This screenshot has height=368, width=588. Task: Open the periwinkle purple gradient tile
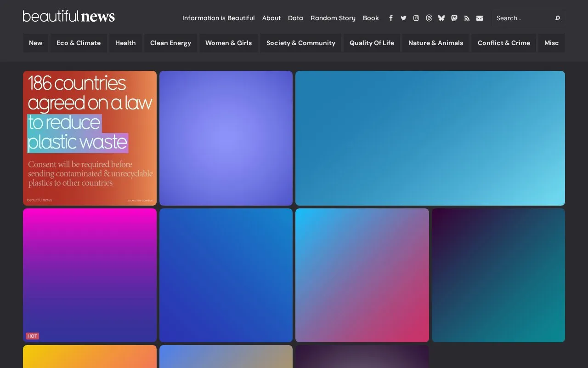(x=226, y=138)
